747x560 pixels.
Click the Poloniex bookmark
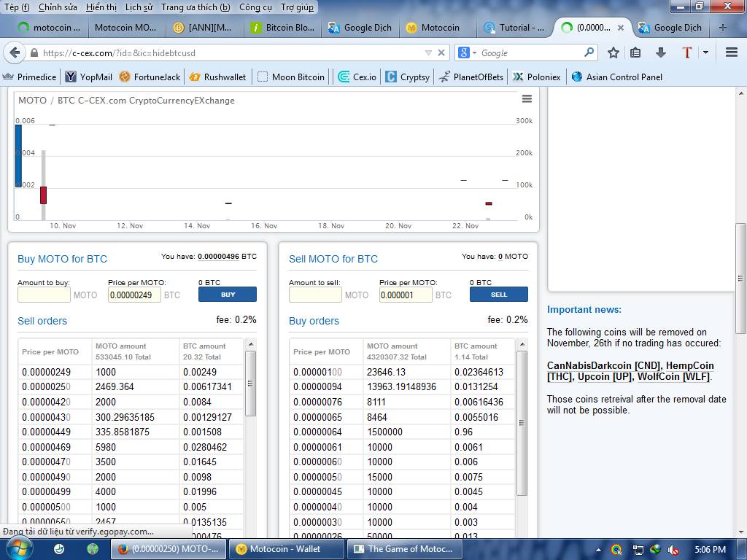coord(537,77)
